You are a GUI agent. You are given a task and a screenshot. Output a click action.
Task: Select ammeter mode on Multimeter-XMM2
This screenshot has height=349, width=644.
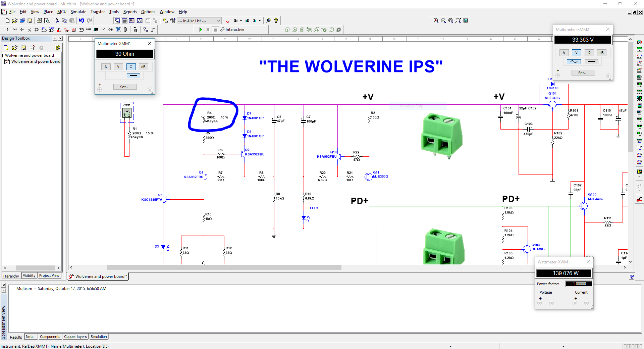564,53
